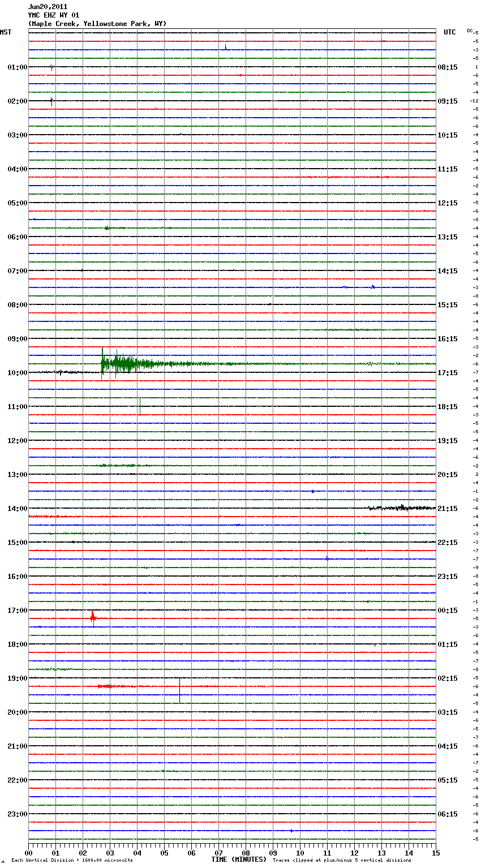Screen dimensions: 481x868
Task: Click minute '15' on the bottom axis
Action: click(x=436, y=853)
